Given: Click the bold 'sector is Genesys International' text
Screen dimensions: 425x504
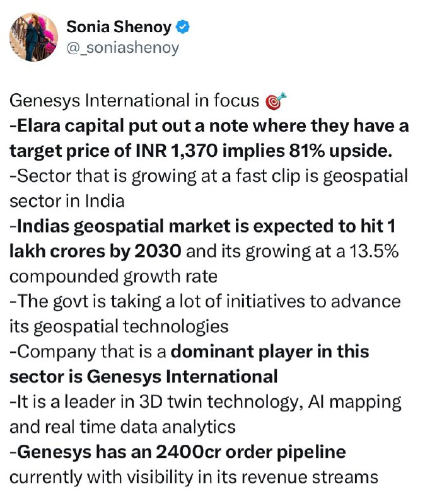Looking at the screenshot, I should 144,377.
